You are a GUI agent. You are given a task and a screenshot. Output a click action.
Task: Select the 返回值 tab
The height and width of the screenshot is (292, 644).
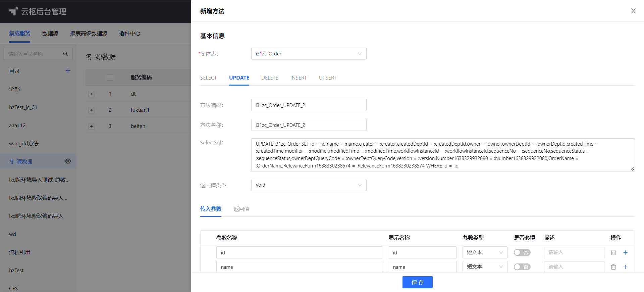241,209
